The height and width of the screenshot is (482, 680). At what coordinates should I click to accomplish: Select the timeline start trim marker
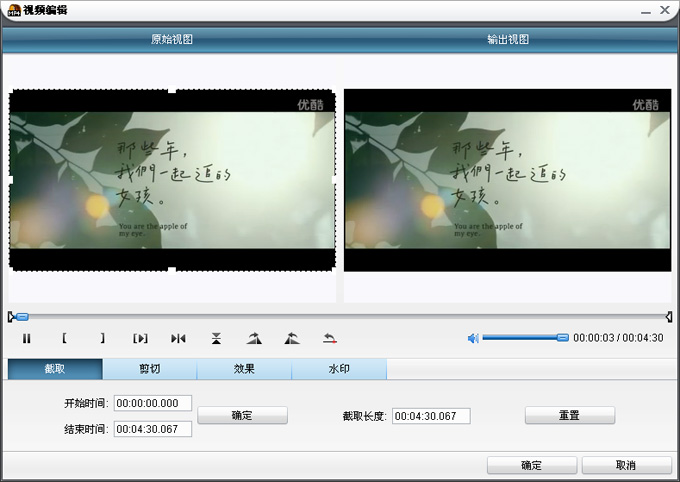pyautogui.click(x=10, y=317)
